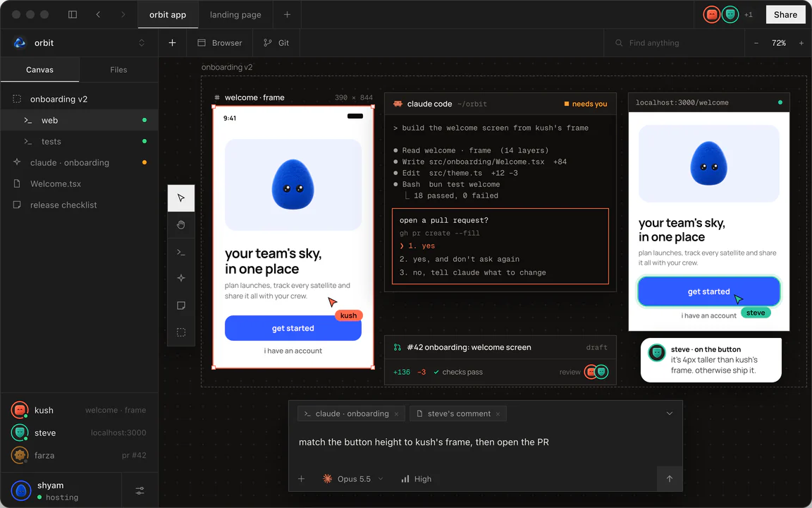This screenshot has height=508, width=812.
Task: Click the Find anything search field
Action: pos(675,43)
